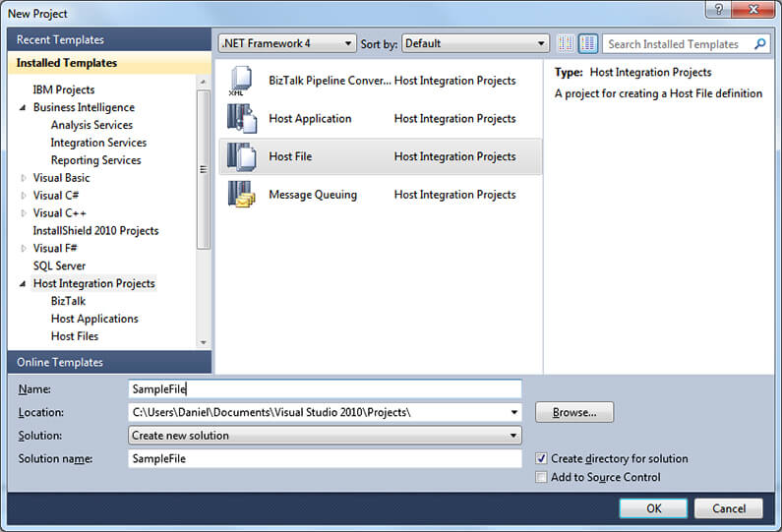This screenshot has height=532, width=782.
Task: Open the Sort by Default dropdown
Action: pos(475,44)
